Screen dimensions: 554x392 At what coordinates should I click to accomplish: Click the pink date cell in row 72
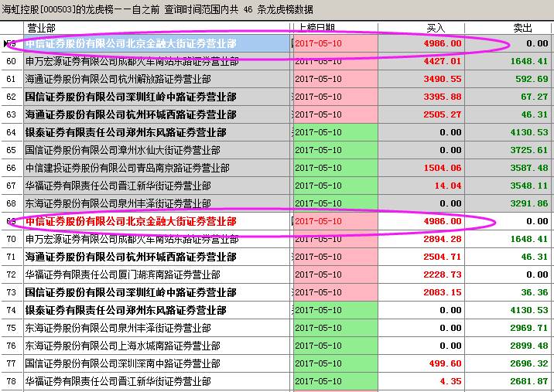click(x=335, y=274)
